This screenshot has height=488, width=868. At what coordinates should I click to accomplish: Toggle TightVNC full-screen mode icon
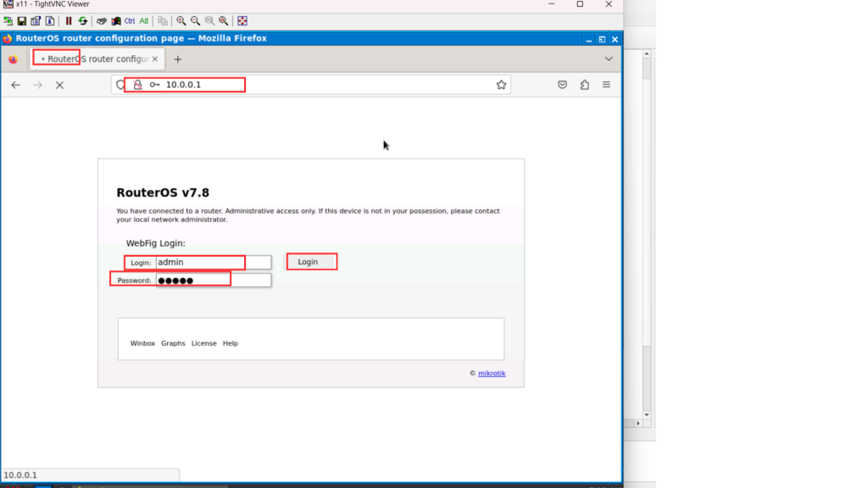tap(242, 20)
